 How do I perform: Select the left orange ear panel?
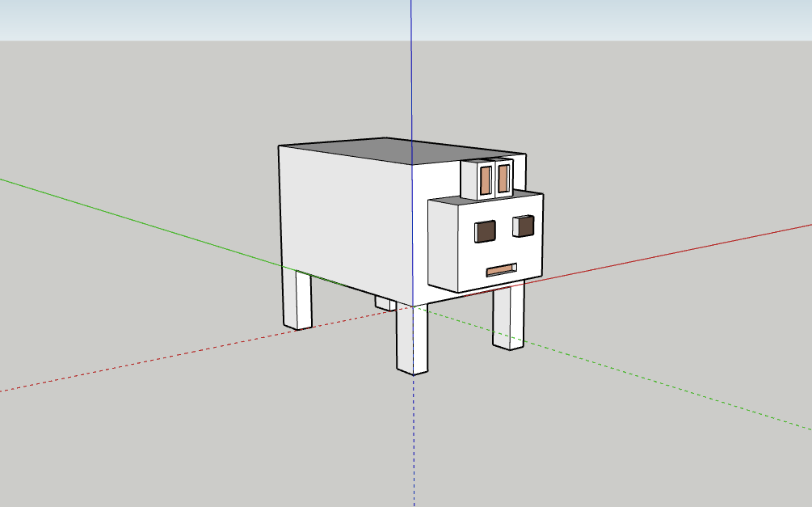pos(486,180)
